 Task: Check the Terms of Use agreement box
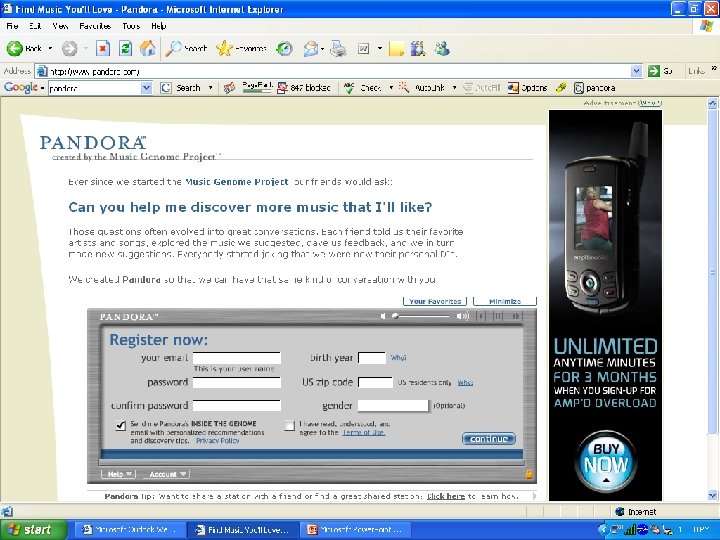289,425
